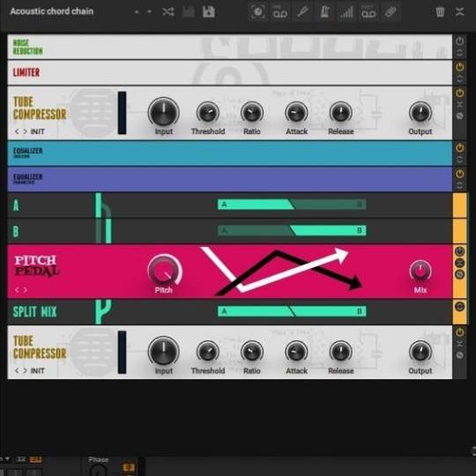Toggle power on Pitch Pedal module

[x=459, y=251]
